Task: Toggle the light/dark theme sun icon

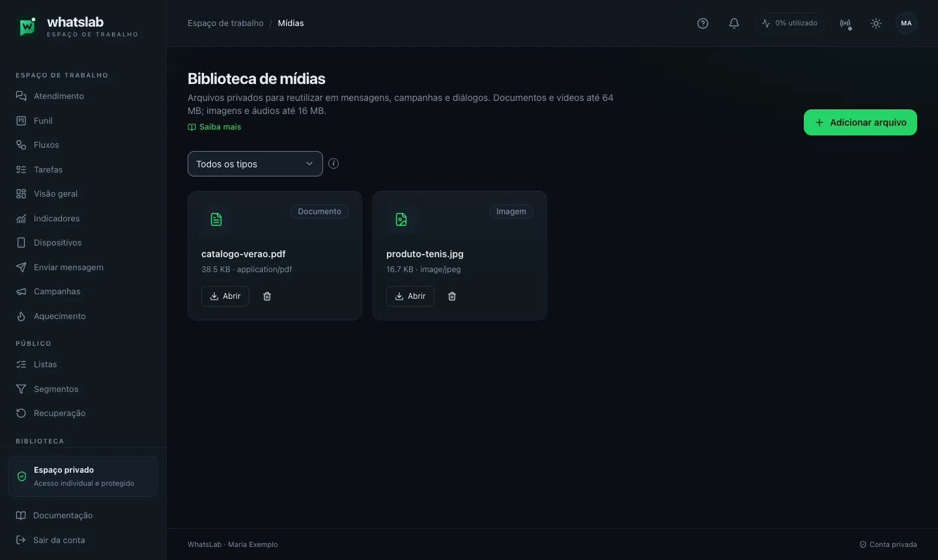Action: pos(876,23)
